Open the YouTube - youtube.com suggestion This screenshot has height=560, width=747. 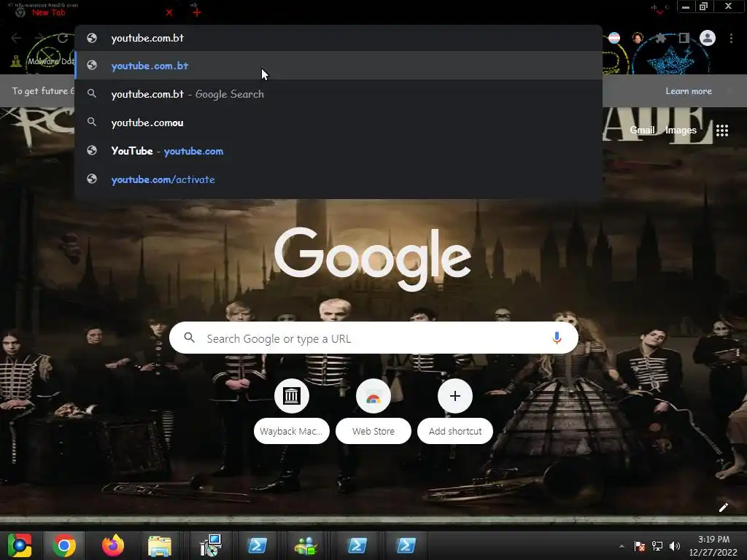[338, 151]
